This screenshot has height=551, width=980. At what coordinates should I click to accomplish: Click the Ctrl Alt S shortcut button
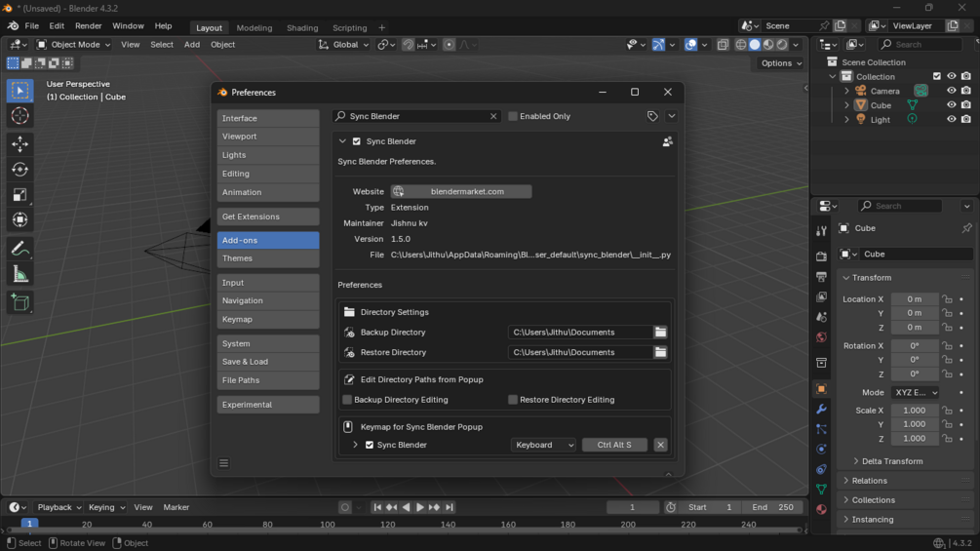(614, 445)
